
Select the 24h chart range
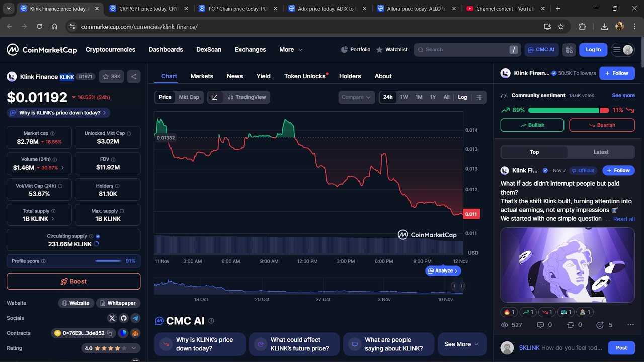388,97
